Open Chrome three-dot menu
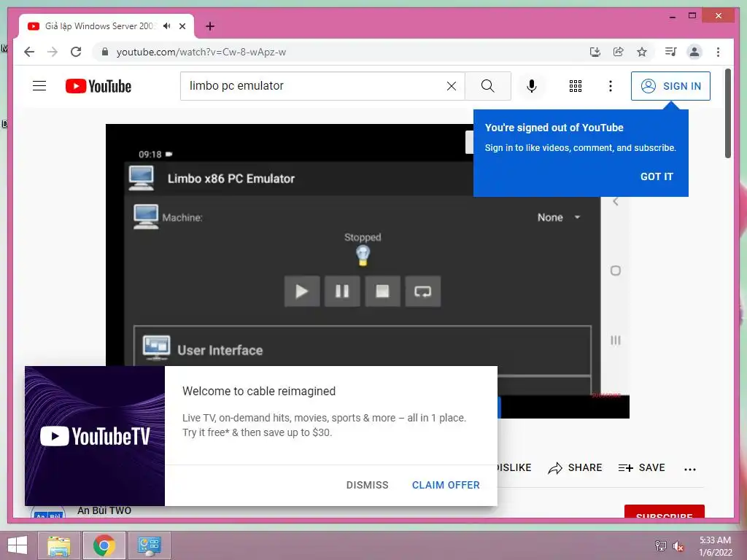Screen dimensions: 747x560 pos(718,52)
